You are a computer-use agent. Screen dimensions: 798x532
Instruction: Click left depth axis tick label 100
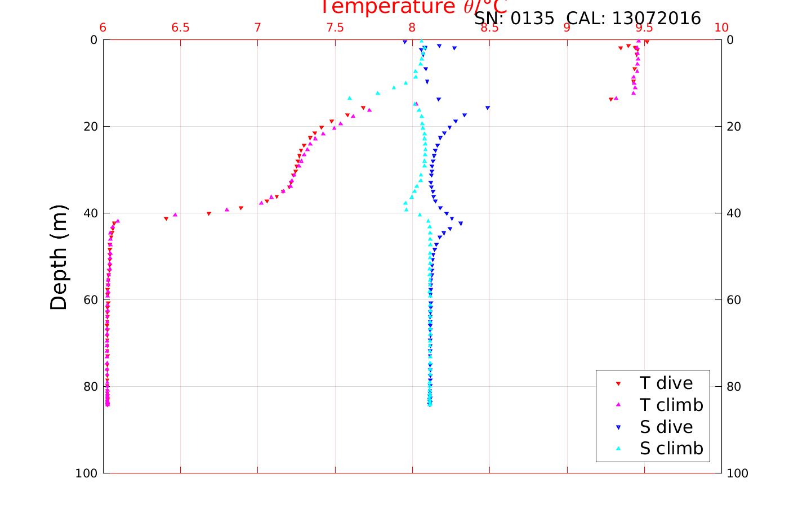[86, 473]
